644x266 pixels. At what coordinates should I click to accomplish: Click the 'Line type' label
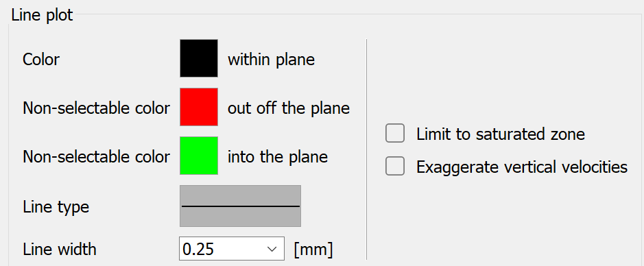click(x=56, y=207)
